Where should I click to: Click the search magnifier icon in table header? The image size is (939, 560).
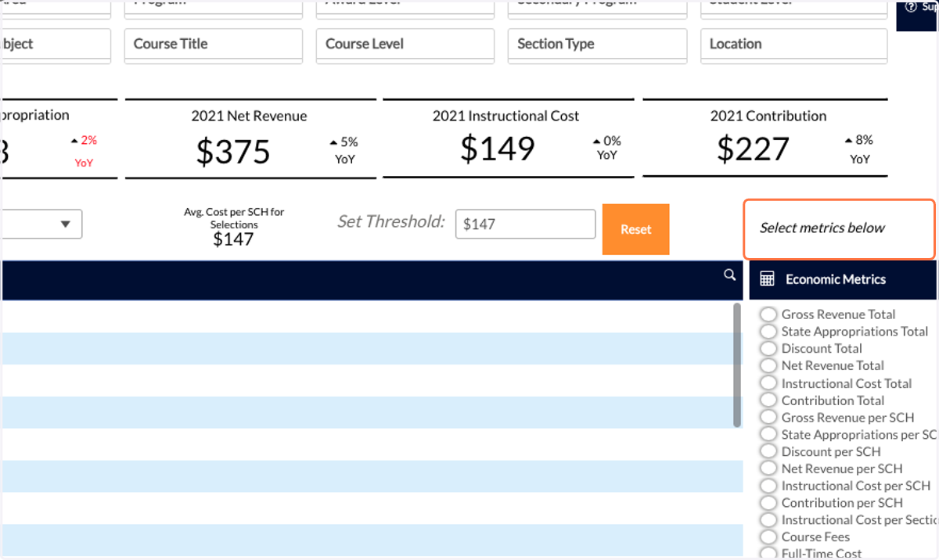pos(729,275)
